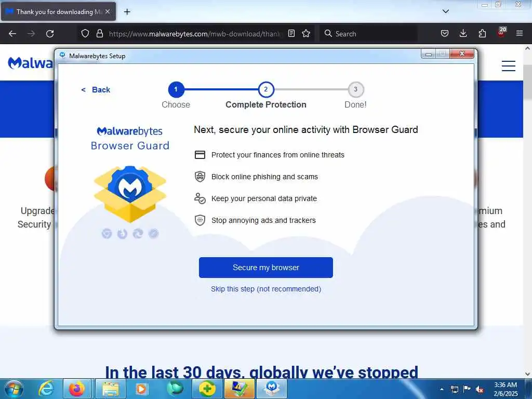The height and width of the screenshot is (399, 532).
Task: Toggle Firefox reader view icon
Action: [291, 34]
